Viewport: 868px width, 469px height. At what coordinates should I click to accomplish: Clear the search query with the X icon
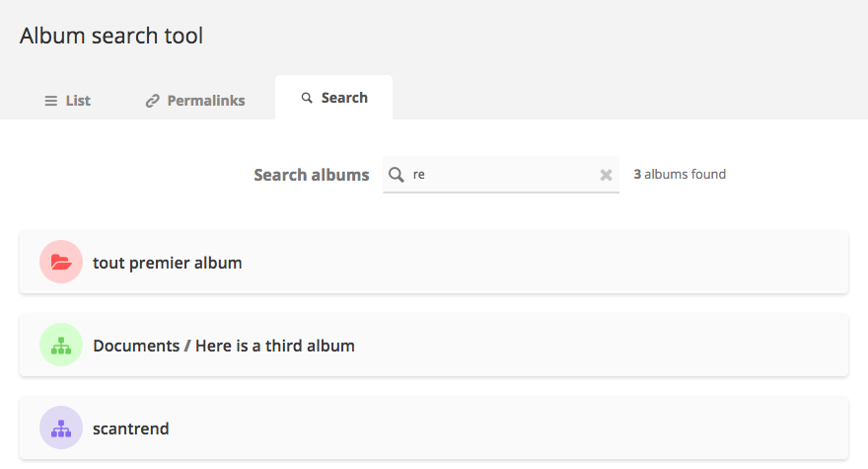[x=607, y=175]
